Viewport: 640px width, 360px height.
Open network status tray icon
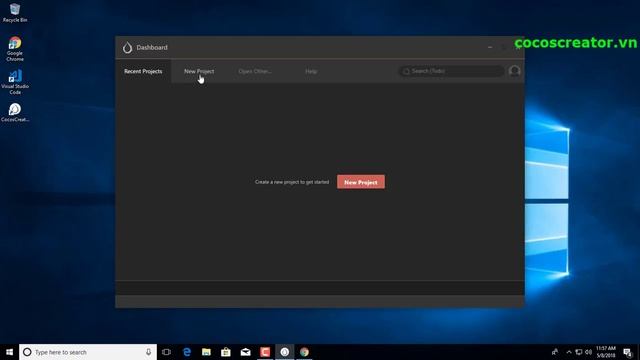[579, 352]
